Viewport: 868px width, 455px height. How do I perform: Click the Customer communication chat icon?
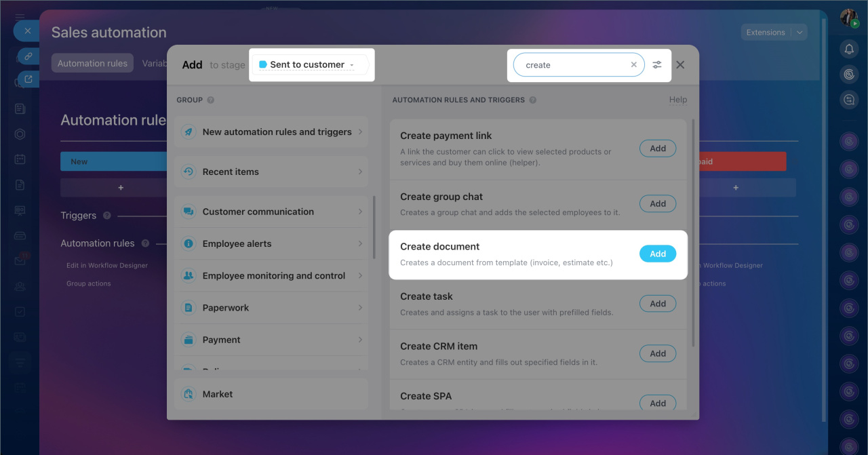coord(189,212)
